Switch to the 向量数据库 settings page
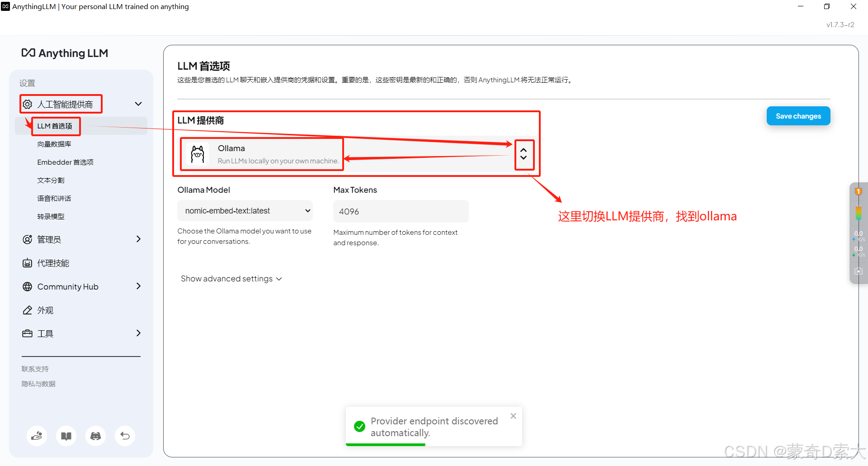Screen dimensions: 868x466 (x=54, y=144)
